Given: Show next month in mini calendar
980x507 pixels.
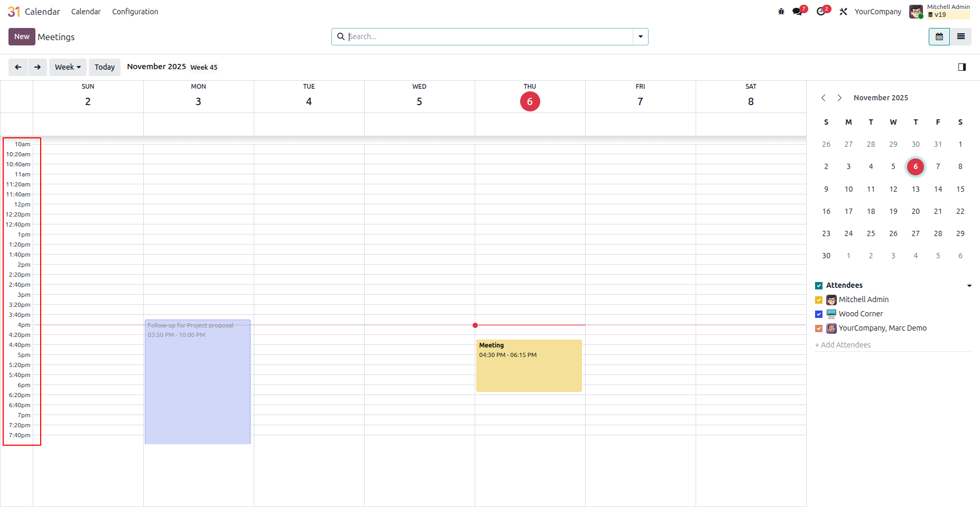Looking at the screenshot, I should 839,98.
